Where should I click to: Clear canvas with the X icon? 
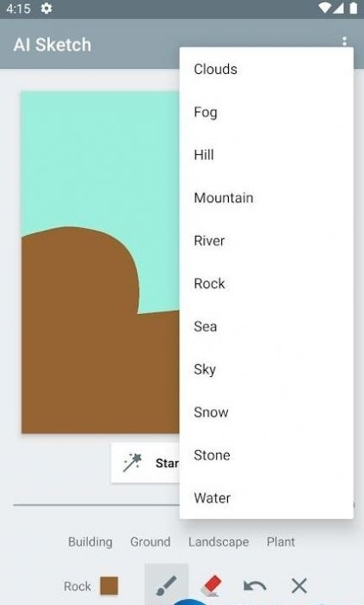(x=299, y=586)
